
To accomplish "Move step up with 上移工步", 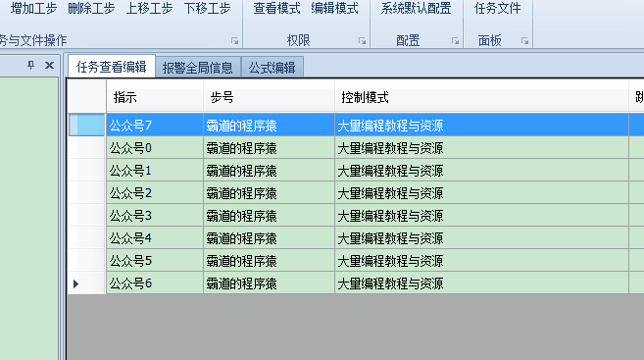I will (x=149, y=8).
